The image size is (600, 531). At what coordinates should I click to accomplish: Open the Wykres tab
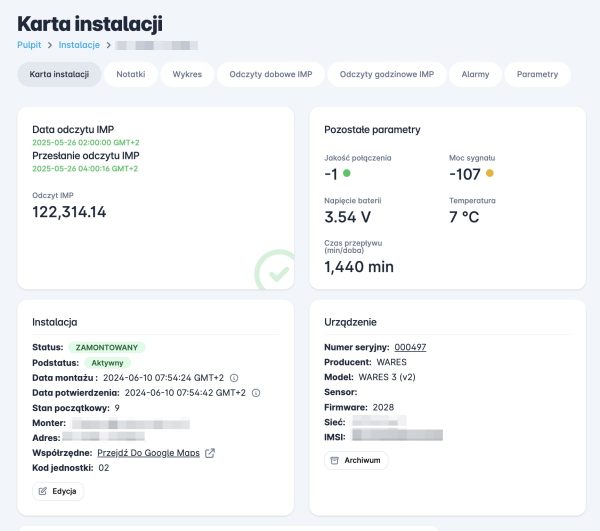187,75
